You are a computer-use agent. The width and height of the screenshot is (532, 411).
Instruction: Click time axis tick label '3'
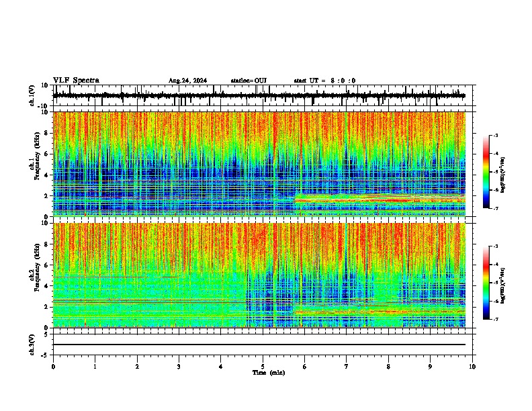tap(179, 367)
